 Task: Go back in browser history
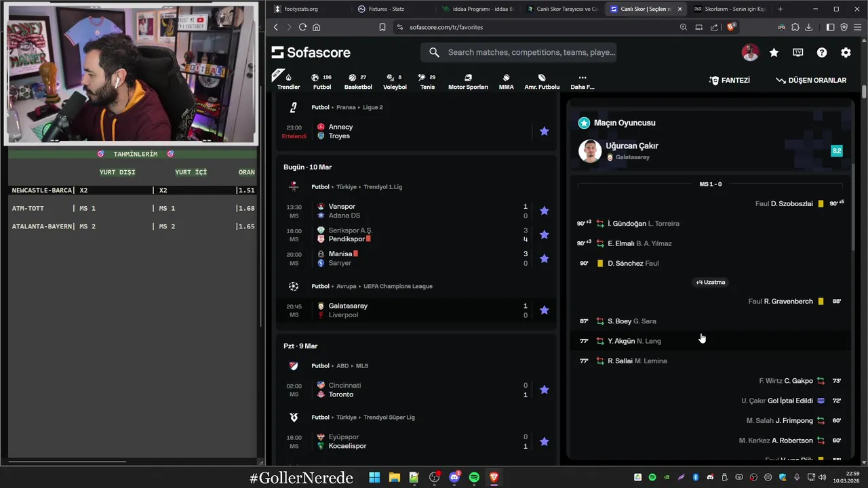275,27
